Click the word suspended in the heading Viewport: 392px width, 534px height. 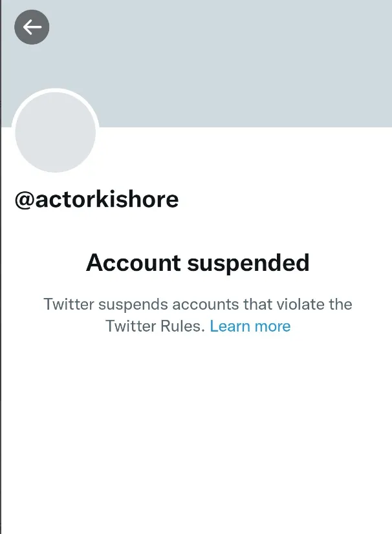[x=248, y=264]
